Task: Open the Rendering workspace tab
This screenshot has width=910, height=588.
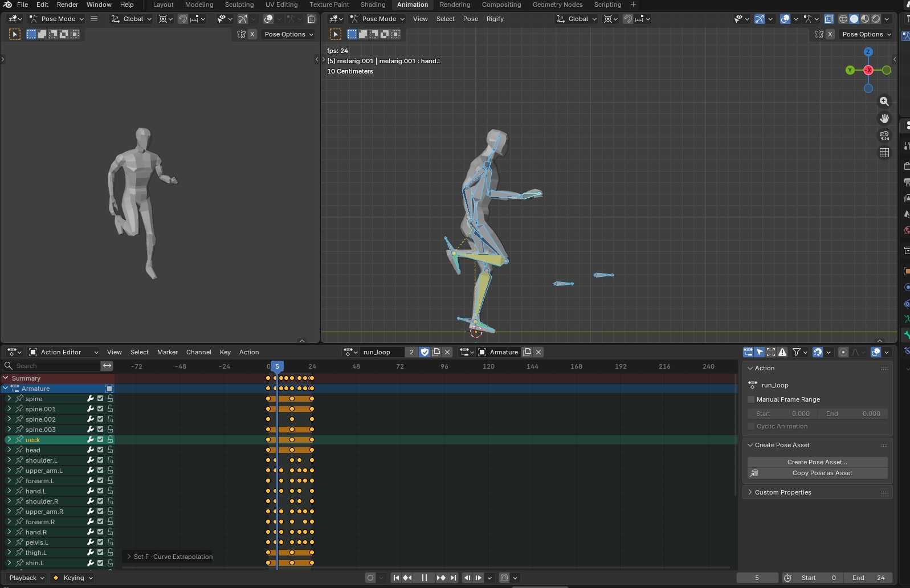Action: pos(455,5)
